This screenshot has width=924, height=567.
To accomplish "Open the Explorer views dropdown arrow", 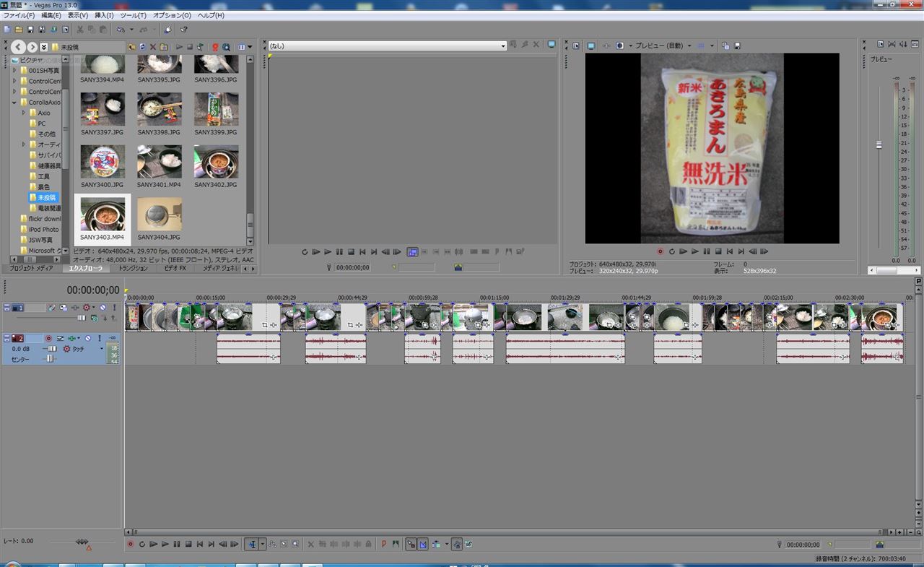I will coord(250,47).
